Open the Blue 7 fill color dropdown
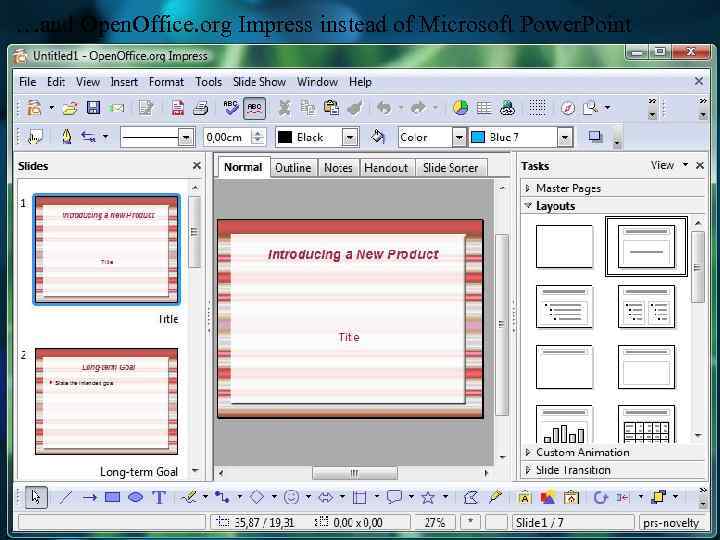The image size is (720, 540). [565, 137]
